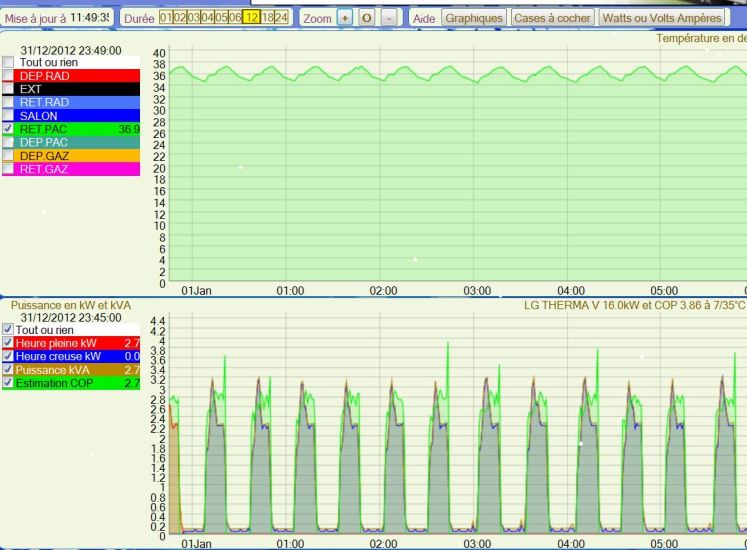Uncheck the Puissance kVA checkbox
Image resolution: width=747 pixels, height=550 pixels.
coord(9,369)
